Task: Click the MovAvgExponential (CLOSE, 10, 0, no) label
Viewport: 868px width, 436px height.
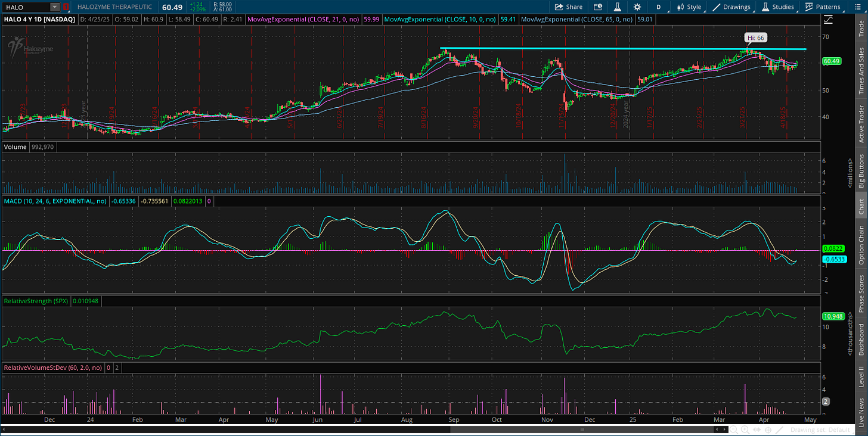Action: [x=441, y=20]
